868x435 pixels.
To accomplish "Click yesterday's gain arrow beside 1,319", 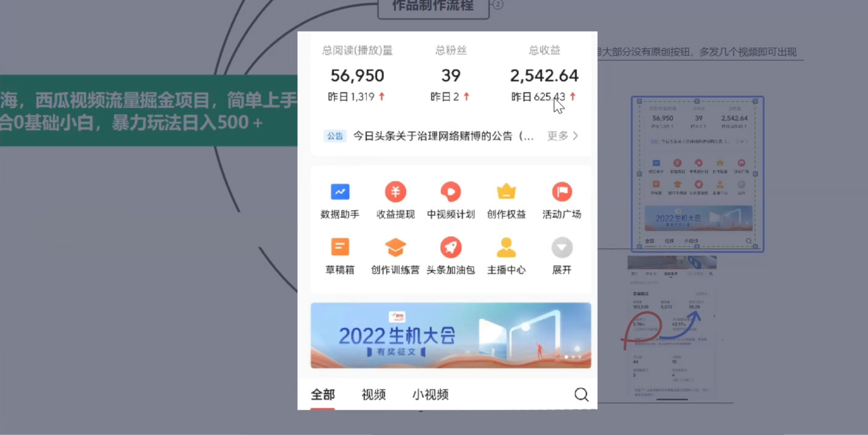I will click(382, 96).
